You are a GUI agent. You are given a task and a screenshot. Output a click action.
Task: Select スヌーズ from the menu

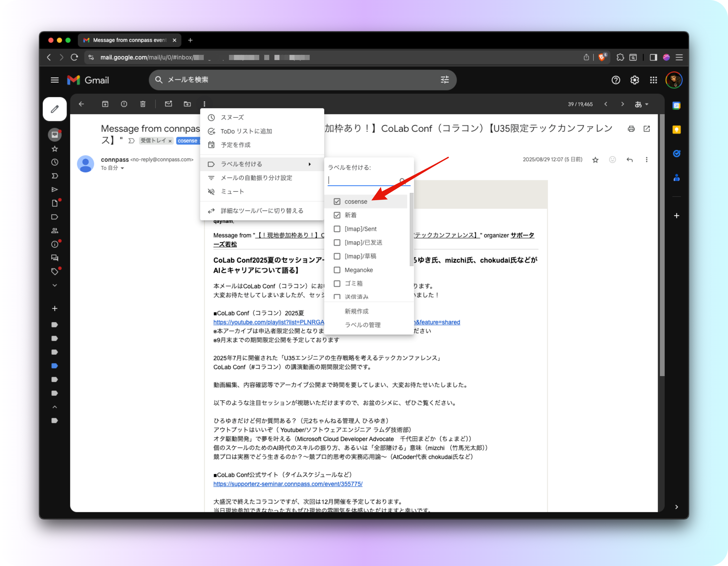(262, 118)
